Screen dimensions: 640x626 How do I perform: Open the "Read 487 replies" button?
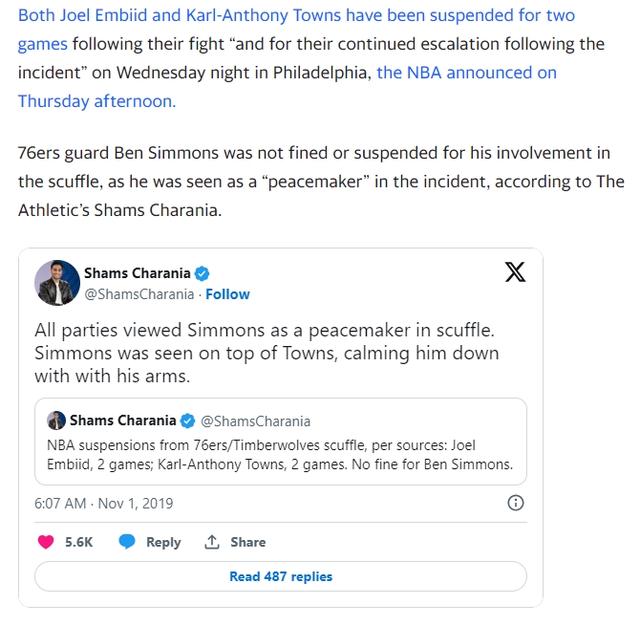[x=280, y=576]
